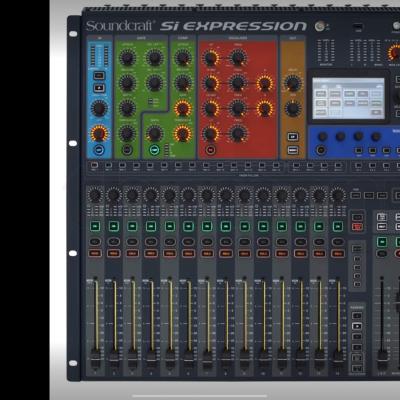
Task: Select the first mix button below the processing strip
Action: [95, 165]
